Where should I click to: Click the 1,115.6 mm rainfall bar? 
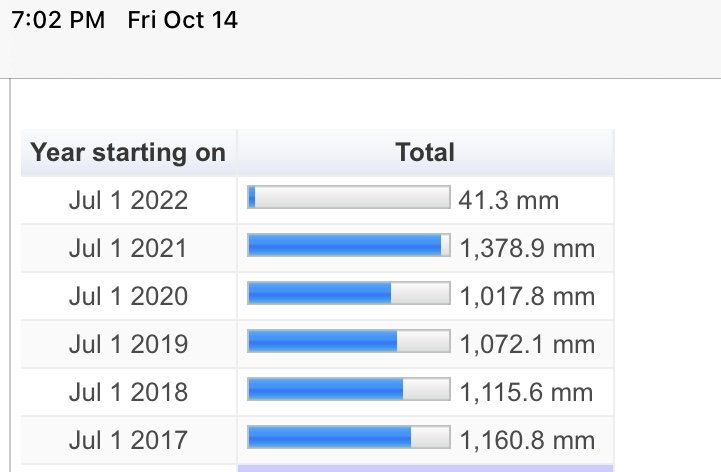349,389
